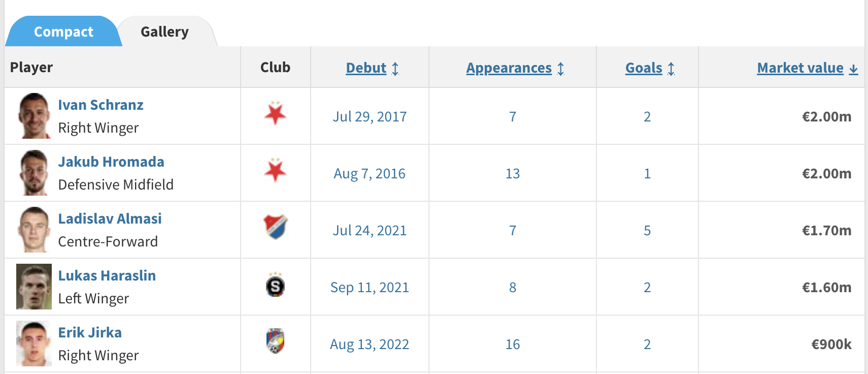The height and width of the screenshot is (374, 868).
Task: Click sort arrows icon next to Goals
Action: pos(671,69)
